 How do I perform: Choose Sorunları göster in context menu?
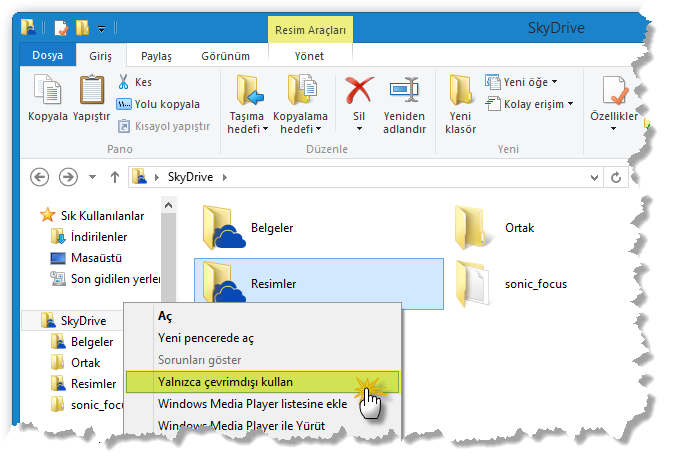pyautogui.click(x=263, y=360)
